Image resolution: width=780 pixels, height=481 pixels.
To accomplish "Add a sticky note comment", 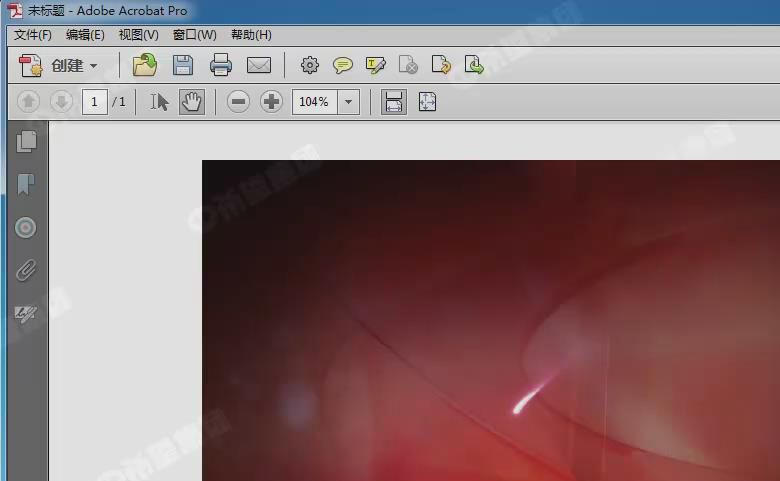I will (x=343, y=66).
